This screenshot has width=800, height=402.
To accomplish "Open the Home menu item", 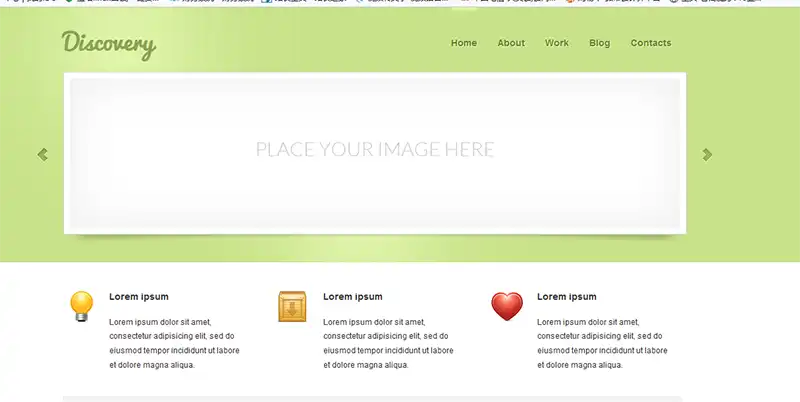I will coord(464,43).
